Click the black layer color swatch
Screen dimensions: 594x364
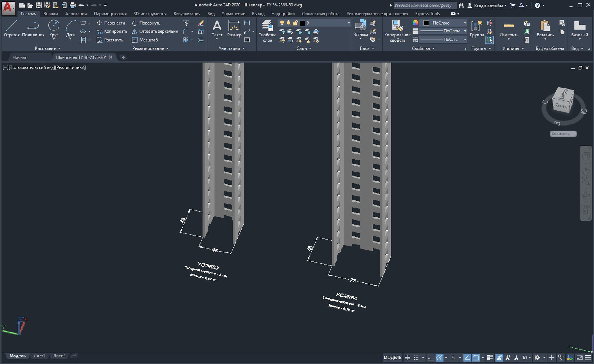[303, 23]
